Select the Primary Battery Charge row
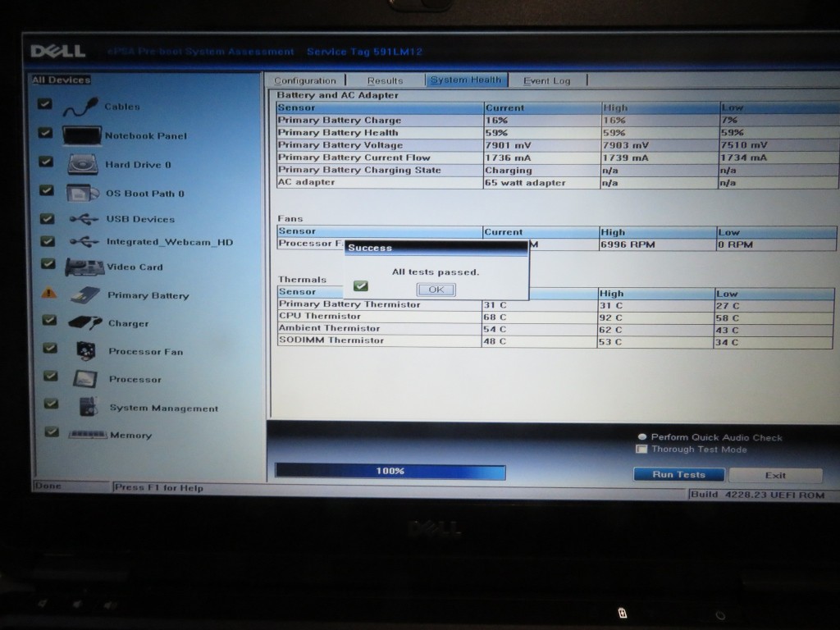Screen dimensions: 840x630 pos(557,120)
